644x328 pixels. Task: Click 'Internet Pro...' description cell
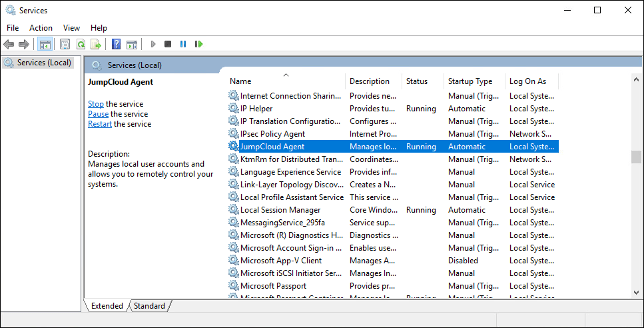[x=374, y=133]
